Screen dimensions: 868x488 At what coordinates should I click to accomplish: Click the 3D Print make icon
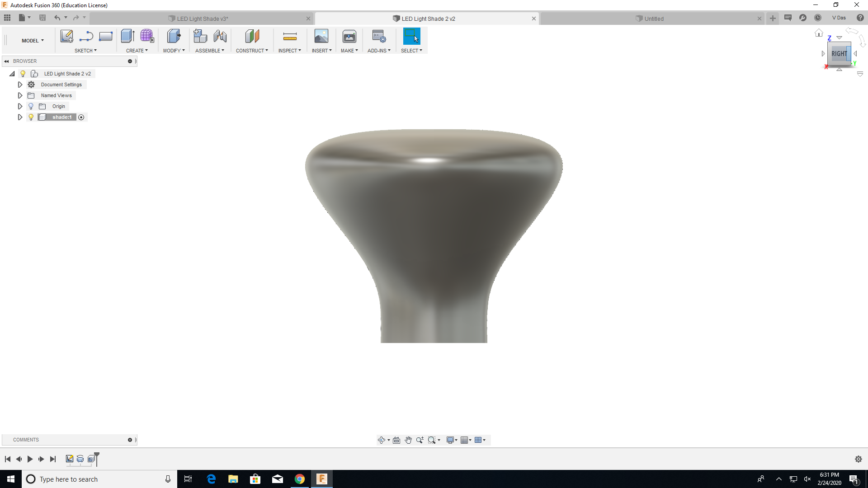coord(349,36)
